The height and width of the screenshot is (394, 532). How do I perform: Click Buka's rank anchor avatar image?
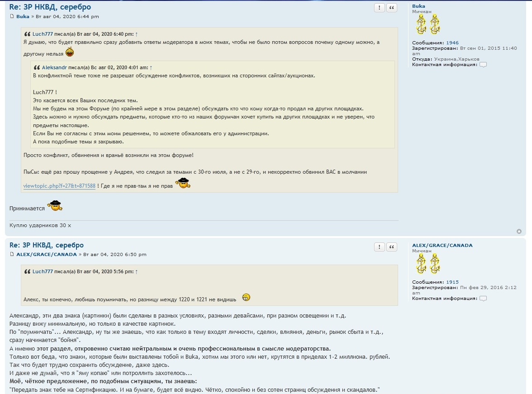tap(428, 24)
